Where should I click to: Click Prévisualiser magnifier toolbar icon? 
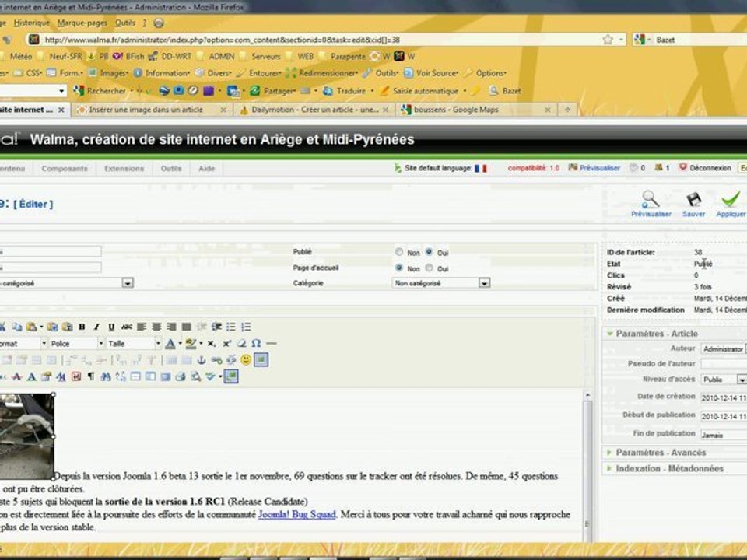click(651, 205)
